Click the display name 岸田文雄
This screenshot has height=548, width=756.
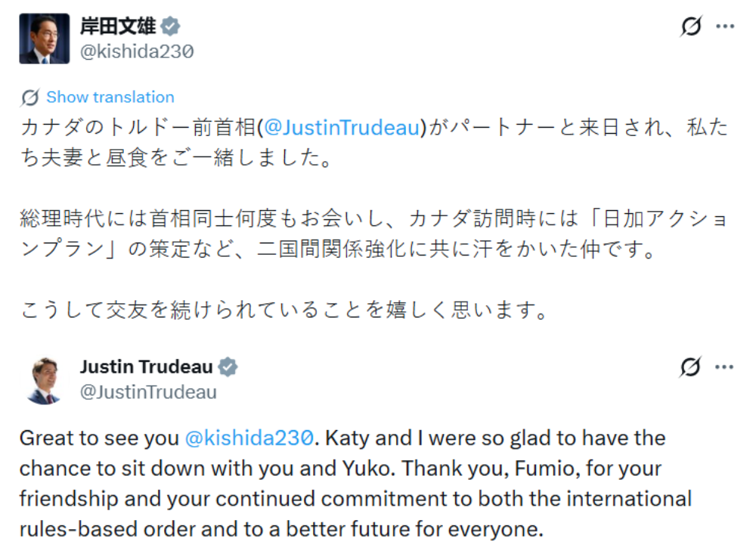point(118,26)
